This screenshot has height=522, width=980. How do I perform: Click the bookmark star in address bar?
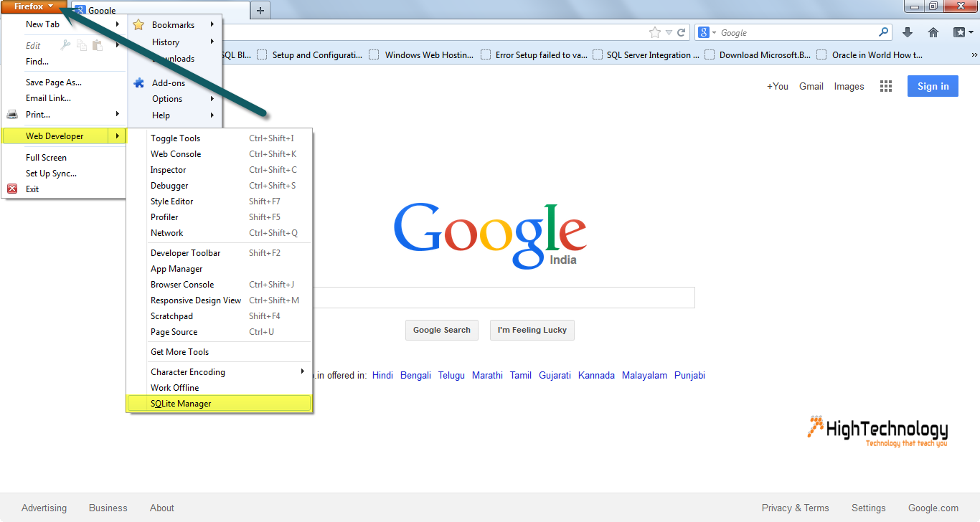click(x=654, y=32)
